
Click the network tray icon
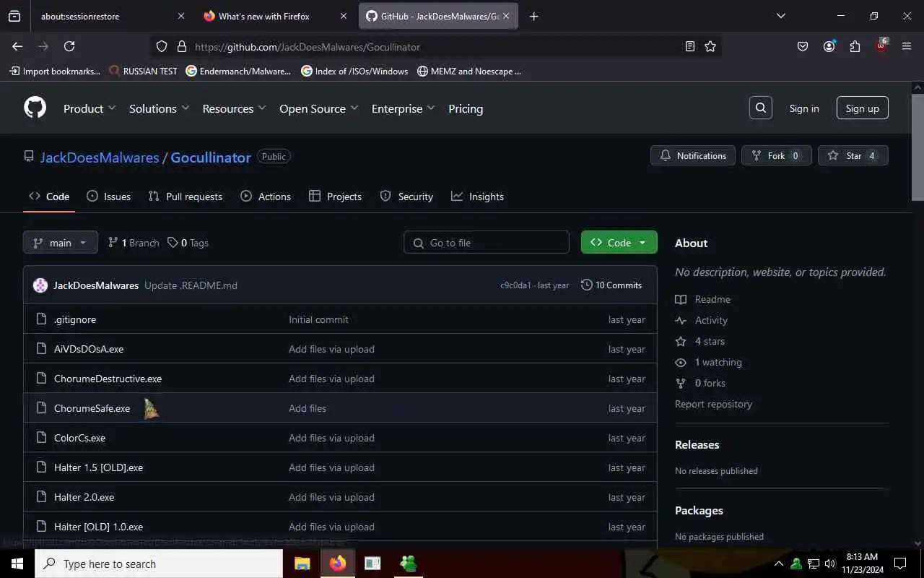coord(813,564)
